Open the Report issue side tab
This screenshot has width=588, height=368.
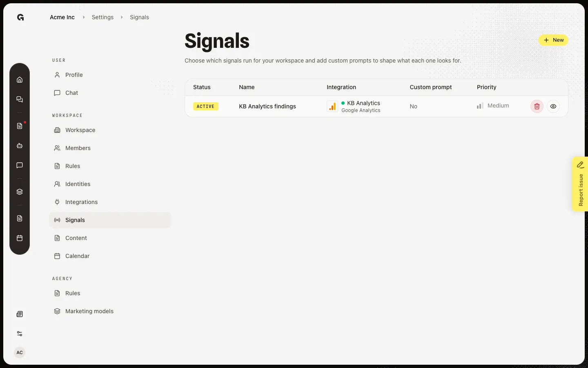(x=580, y=184)
